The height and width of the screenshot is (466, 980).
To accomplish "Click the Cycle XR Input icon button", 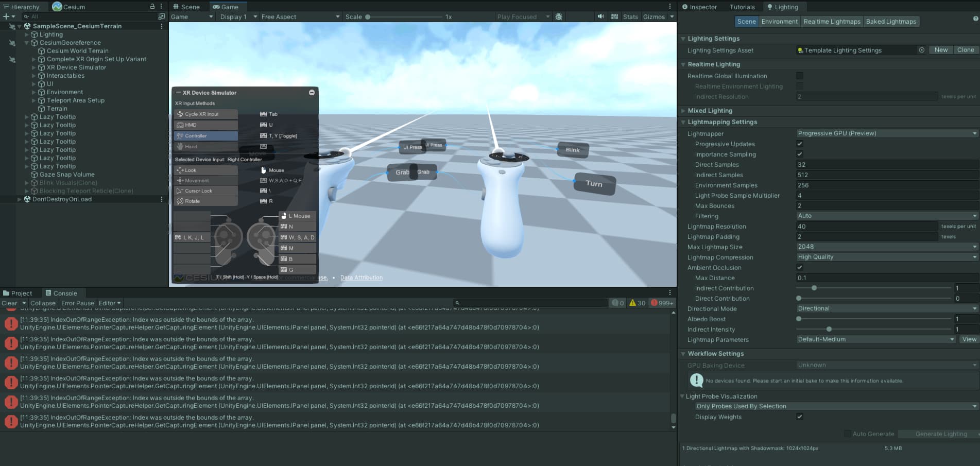I will tap(206, 114).
